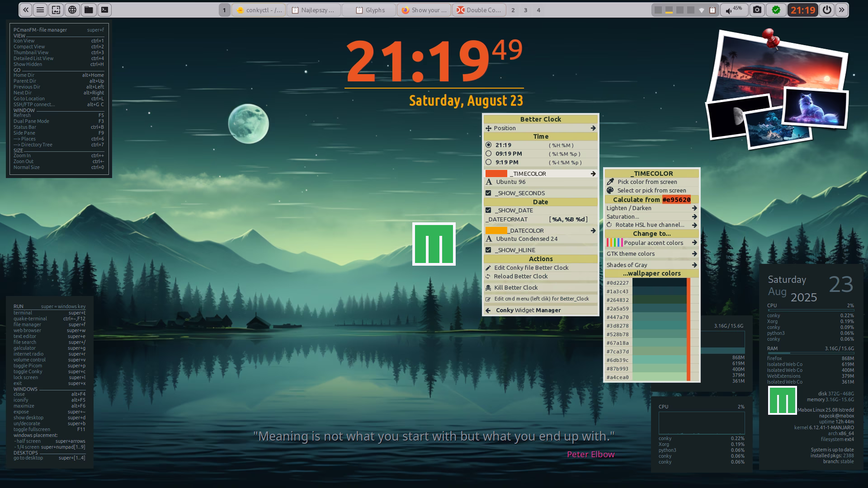Screen dimensions: 868x488
Task: Open the clipboard manager tray icon
Action: [x=712, y=10]
